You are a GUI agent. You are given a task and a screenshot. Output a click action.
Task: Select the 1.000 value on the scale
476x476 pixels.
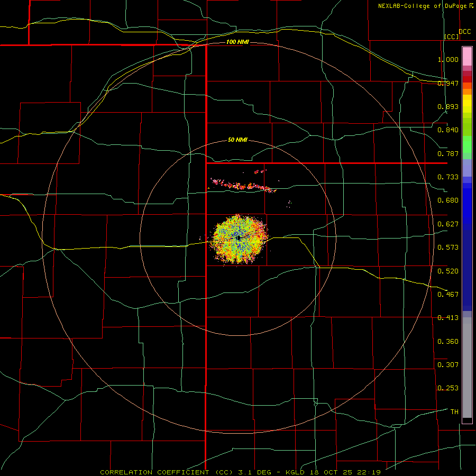click(x=448, y=59)
